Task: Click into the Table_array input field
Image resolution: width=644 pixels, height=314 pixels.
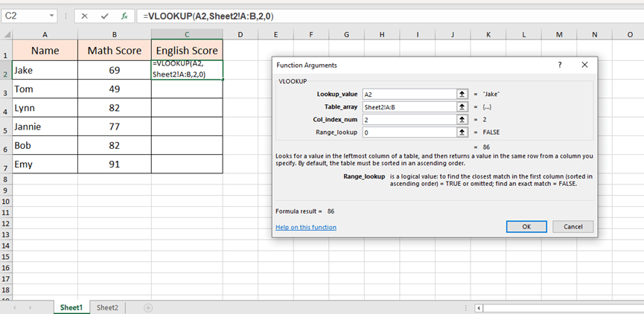Action: pyautogui.click(x=409, y=106)
